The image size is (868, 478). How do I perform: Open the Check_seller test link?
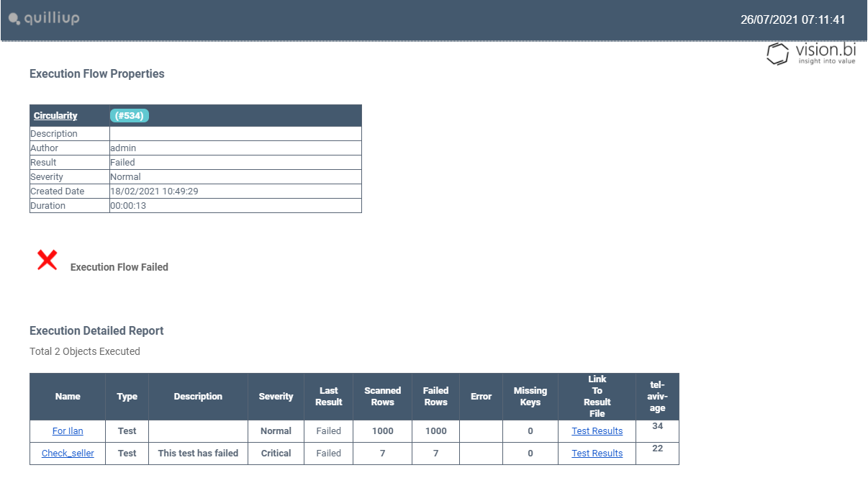click(68, 454)
